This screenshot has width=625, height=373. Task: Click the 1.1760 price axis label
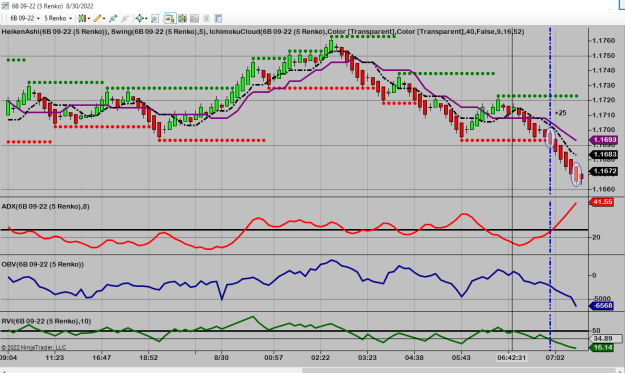[x=603, y=41]
